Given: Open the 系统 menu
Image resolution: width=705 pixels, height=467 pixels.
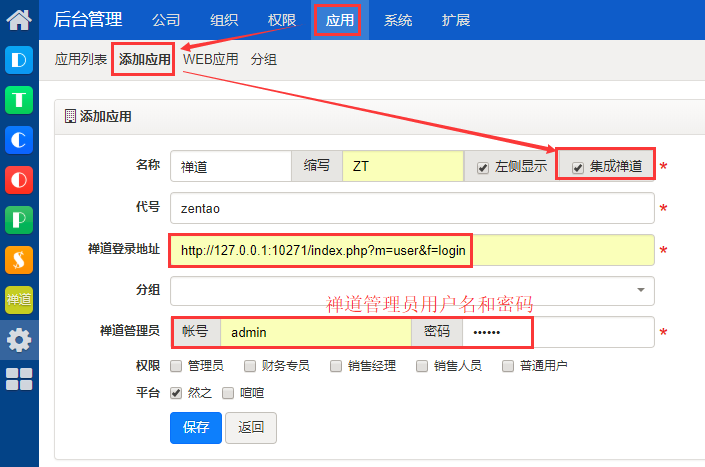Looking at the screenshot, I should coord(398,20).
